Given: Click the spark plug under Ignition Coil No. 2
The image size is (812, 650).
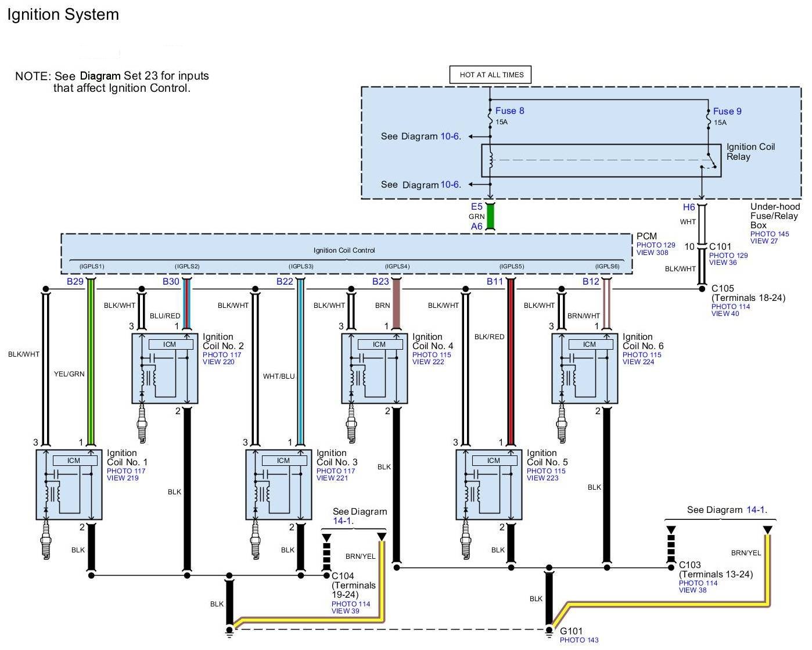Looking at the screenshot, I should coord(141,423).
